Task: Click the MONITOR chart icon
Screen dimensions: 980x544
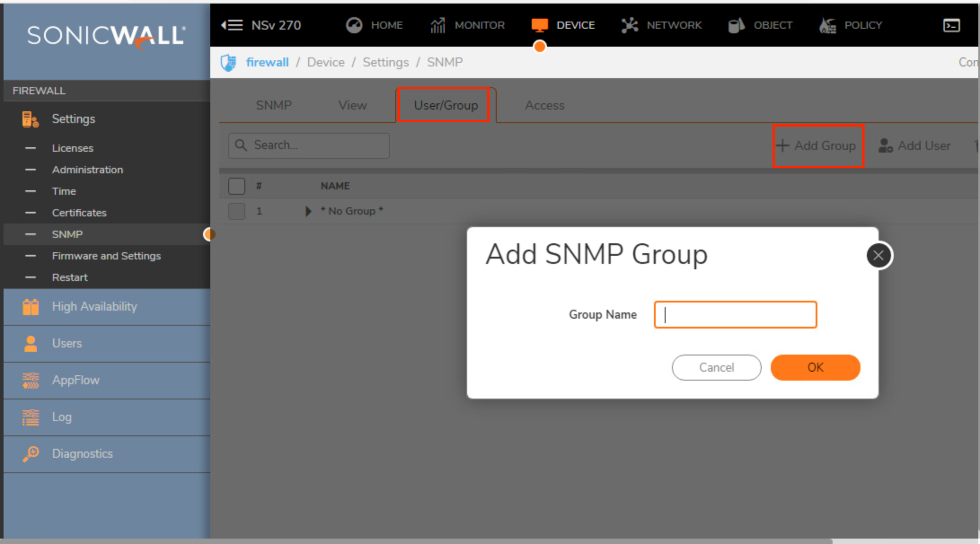Action: (x=438, y=25)
